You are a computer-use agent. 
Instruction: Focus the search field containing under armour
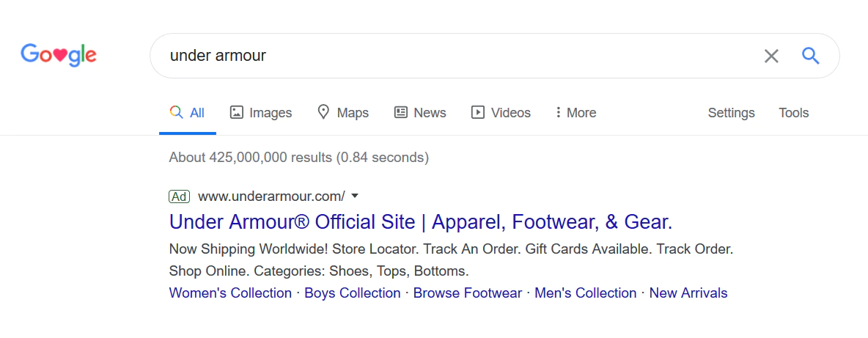coord(455,56)
